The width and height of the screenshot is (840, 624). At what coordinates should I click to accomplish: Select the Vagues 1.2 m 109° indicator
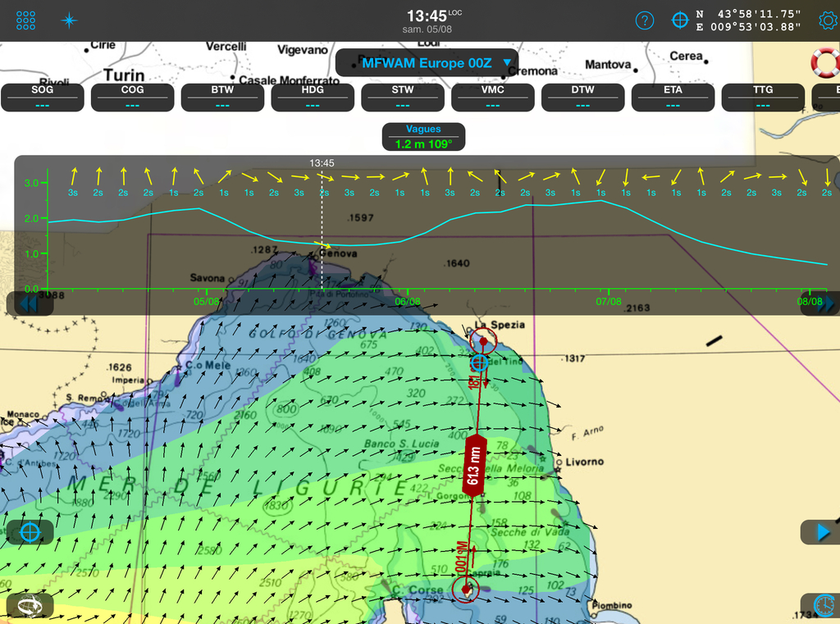point(423,137)
